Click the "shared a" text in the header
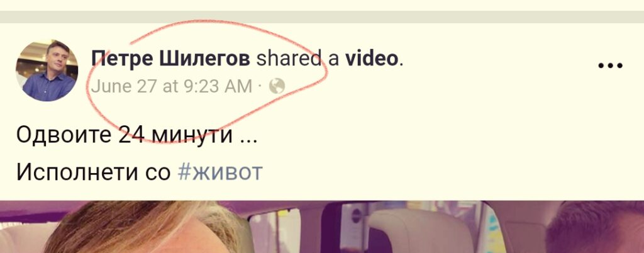 [x=297, y=59]
